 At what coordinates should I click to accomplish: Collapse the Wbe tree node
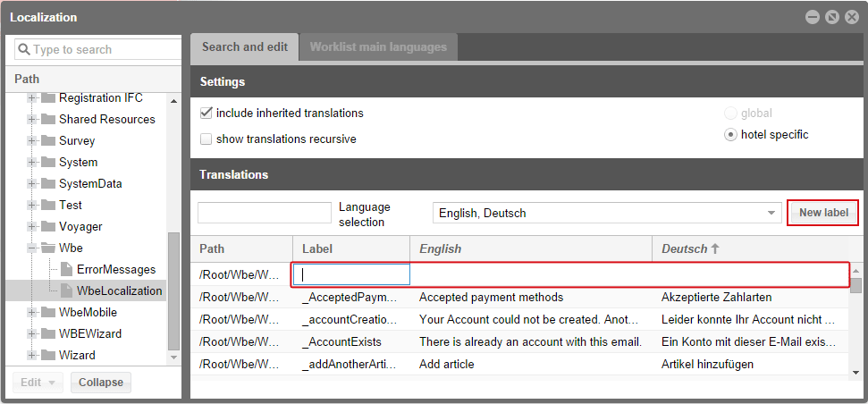tap(33, 248)
